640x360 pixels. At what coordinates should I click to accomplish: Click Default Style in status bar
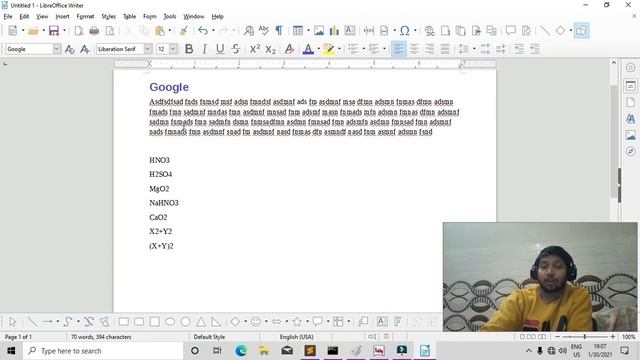point(209,337)
